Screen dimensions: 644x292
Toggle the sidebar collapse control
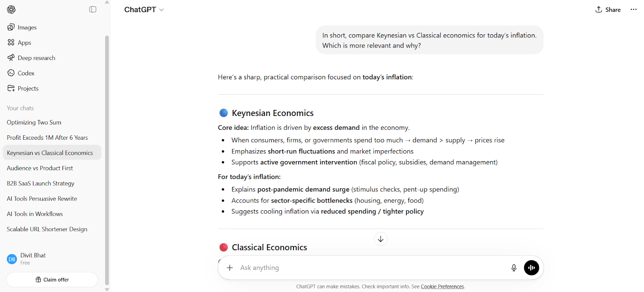(x=93, y=9)
